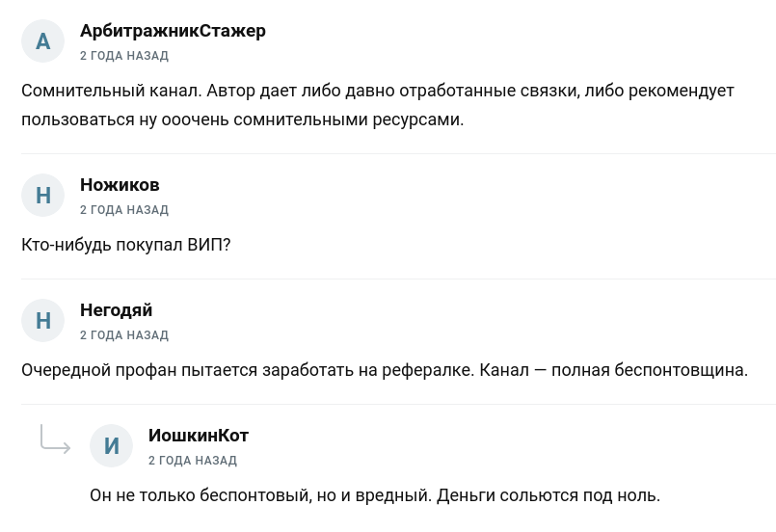This screenshot has width=776, height=532.
Task: Click Ножиков's round avatar icon
Action: [x=42, y=196]
